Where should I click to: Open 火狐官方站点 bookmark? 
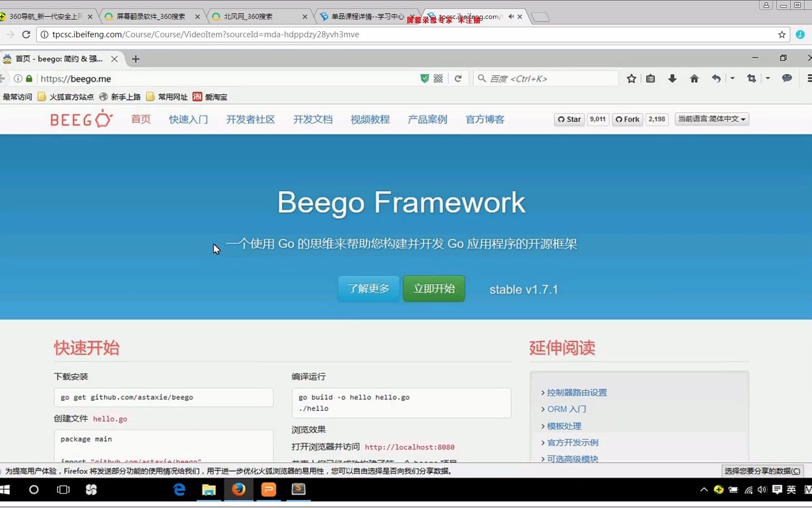tap(66, 97)
